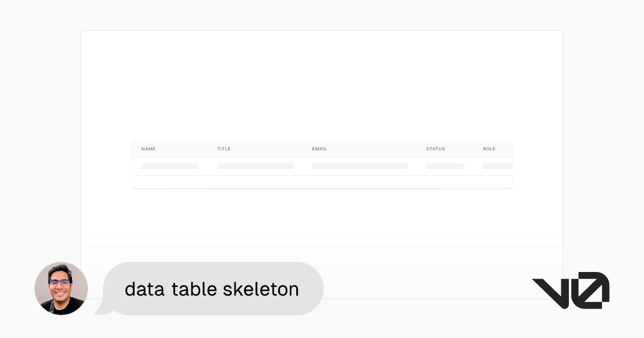Expand the TITLE column header
The width and height of the screenshot is (644, 338).
coord(224,149)
